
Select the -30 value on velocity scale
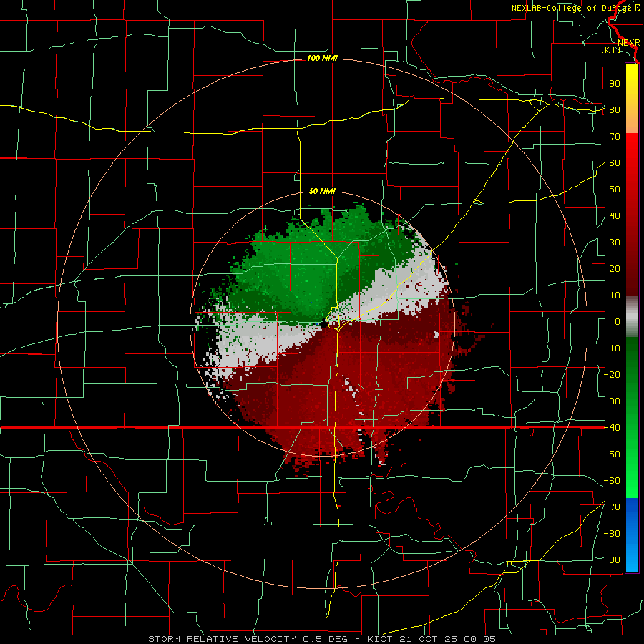pos(612,401)
